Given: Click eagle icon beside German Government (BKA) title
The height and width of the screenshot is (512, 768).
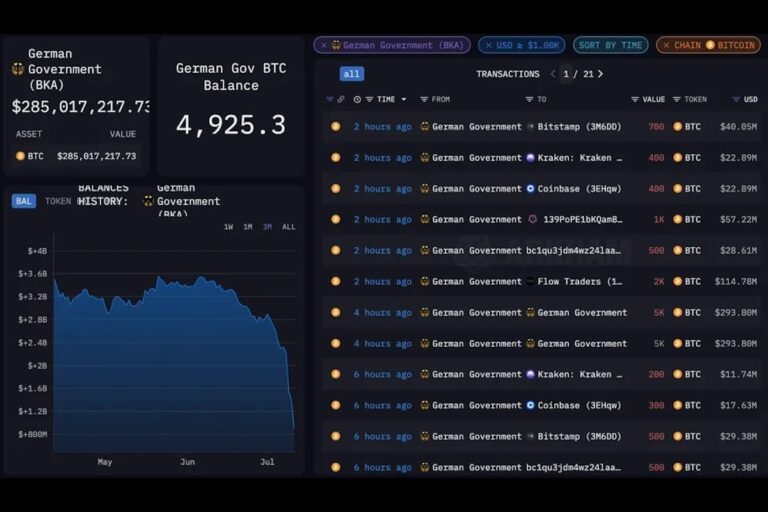Looking at the screenshot, I should click(18, 69).
